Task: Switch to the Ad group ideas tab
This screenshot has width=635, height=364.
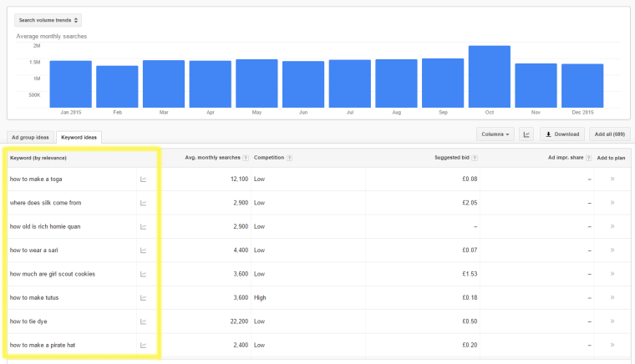Action: (30, 138)
